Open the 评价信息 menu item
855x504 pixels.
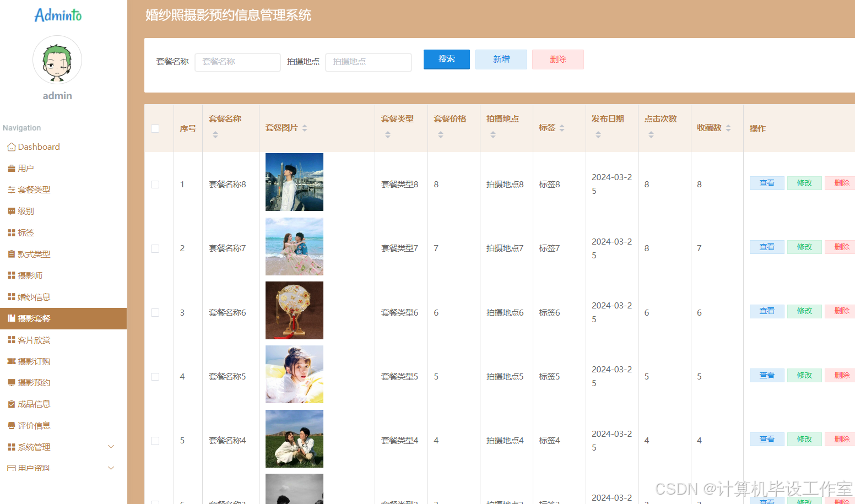tap(63, 426)
